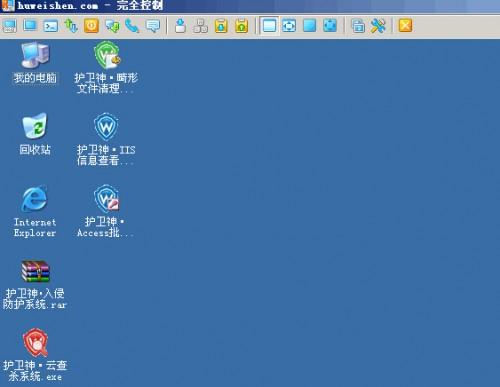Click the computer monitor icon at toolbar start
Screen dimensions: 500x387
coord(10,26)
